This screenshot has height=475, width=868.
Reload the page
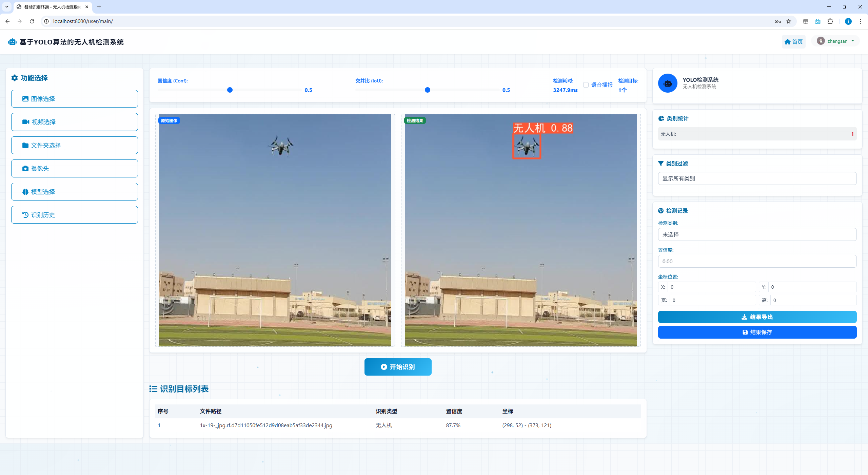click(32, 21)
